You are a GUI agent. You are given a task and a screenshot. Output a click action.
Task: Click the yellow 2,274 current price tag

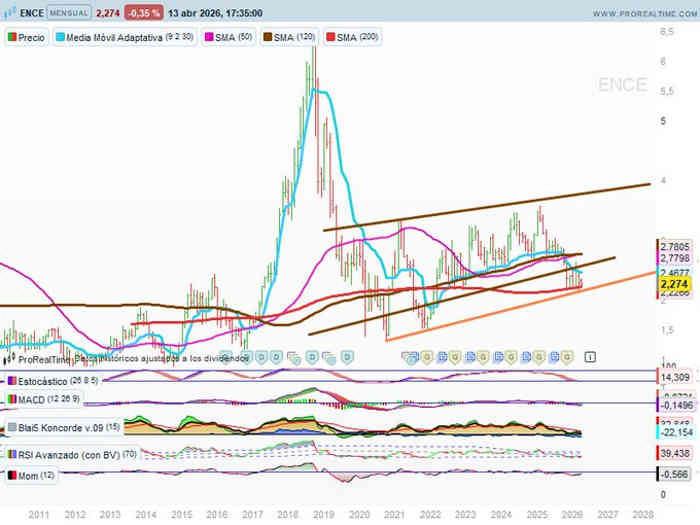674,284
